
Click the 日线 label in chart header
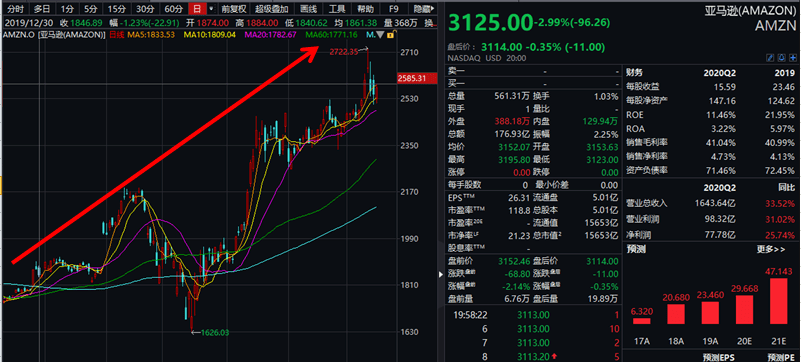pyautogui.click(x=117, y=35)
